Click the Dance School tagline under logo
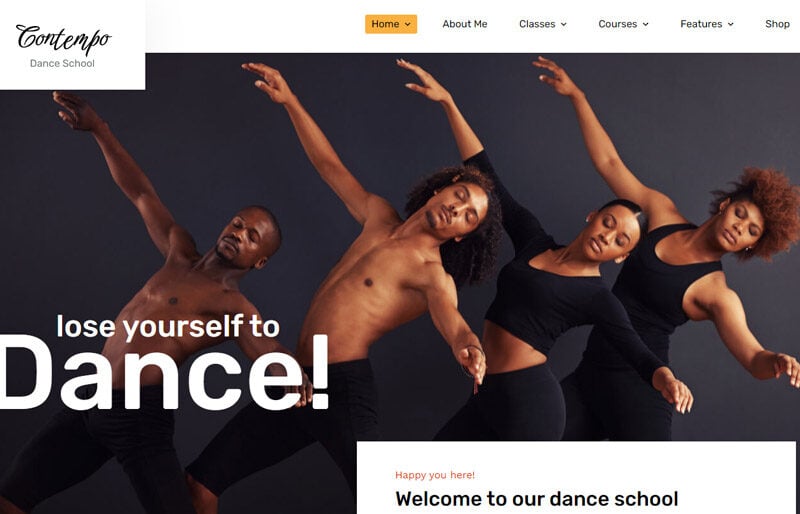Image resolution: width=800 pixels, height=514 pixels. pos(62,63)
